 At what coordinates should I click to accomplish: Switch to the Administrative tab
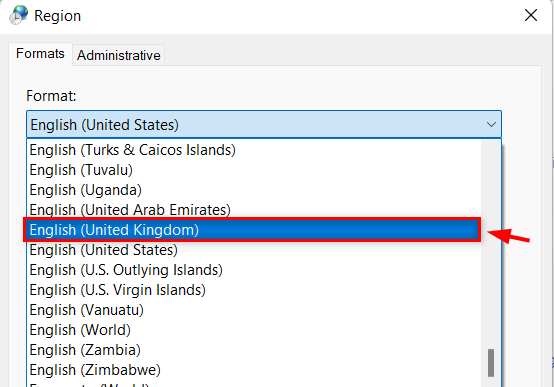click(119, 55)
